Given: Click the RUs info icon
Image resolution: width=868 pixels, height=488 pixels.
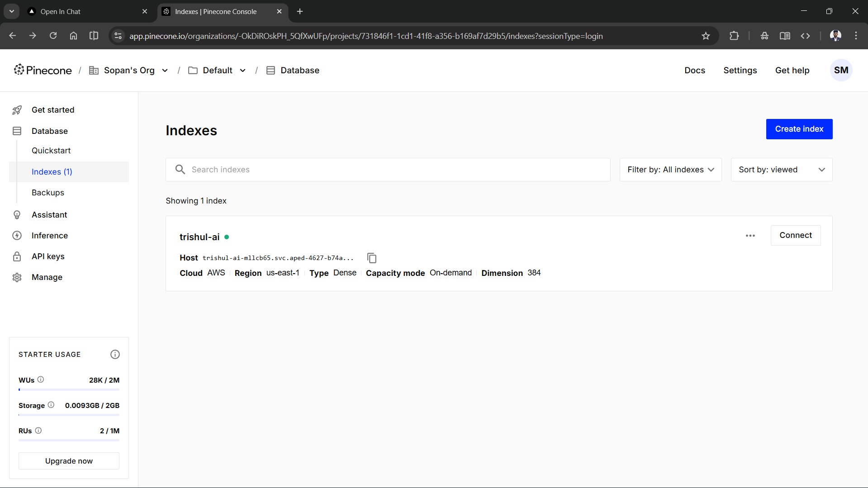Looking at the screenshot, I should [x=38, y=431].
